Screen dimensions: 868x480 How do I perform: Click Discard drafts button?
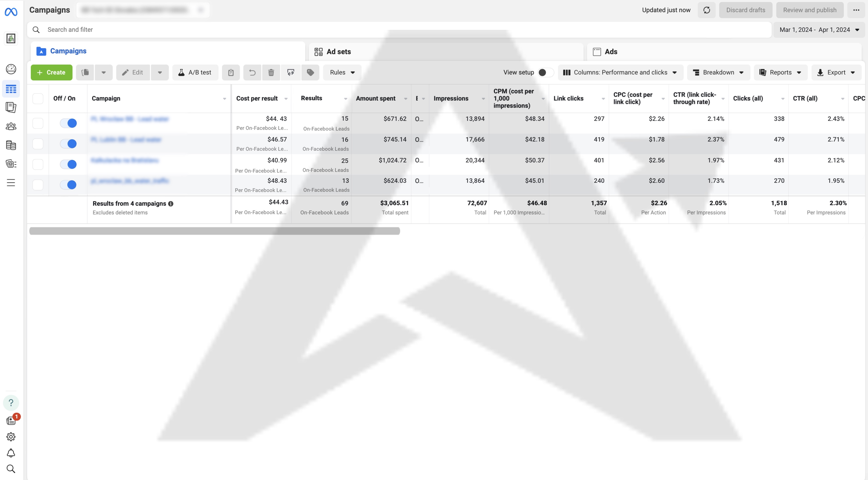(x=746, y=10)
